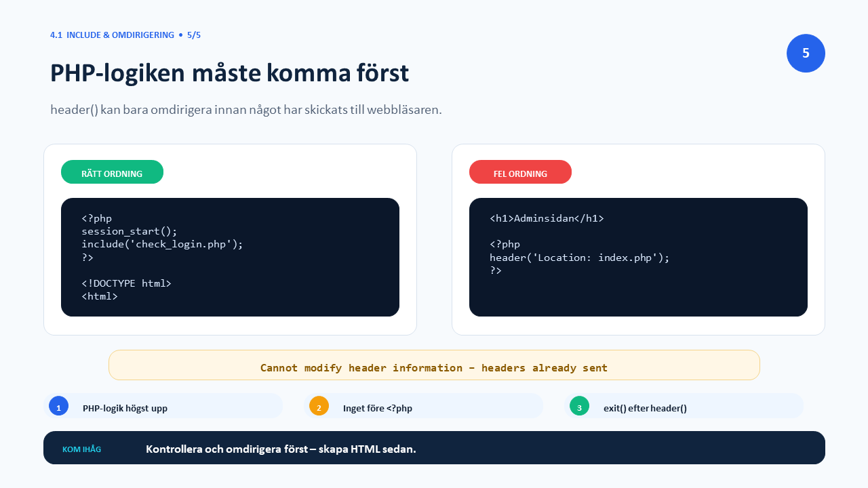This screenshot has height=488, width=868.
Task: Click the title 'PHP-logiken måste komma först'
Action: (x=229, y=73)
